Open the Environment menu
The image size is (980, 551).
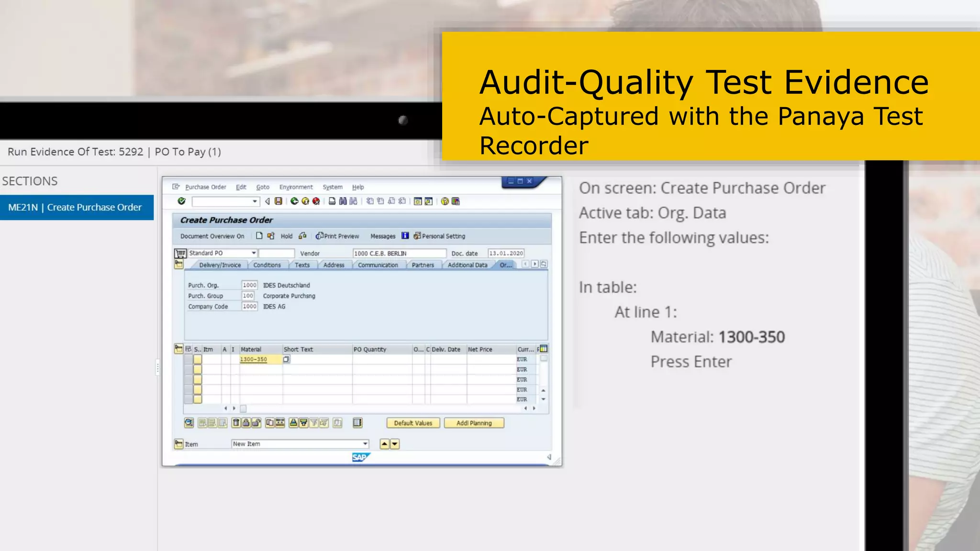click(296, 187)
